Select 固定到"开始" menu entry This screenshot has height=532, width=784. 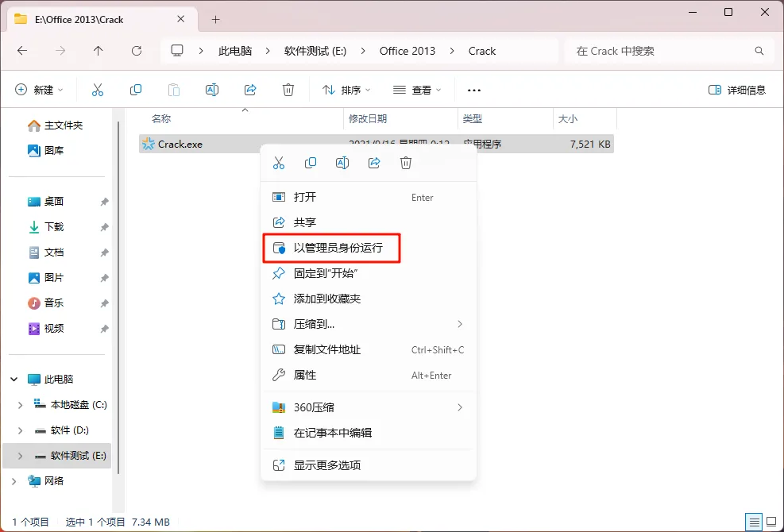[369, 273]
